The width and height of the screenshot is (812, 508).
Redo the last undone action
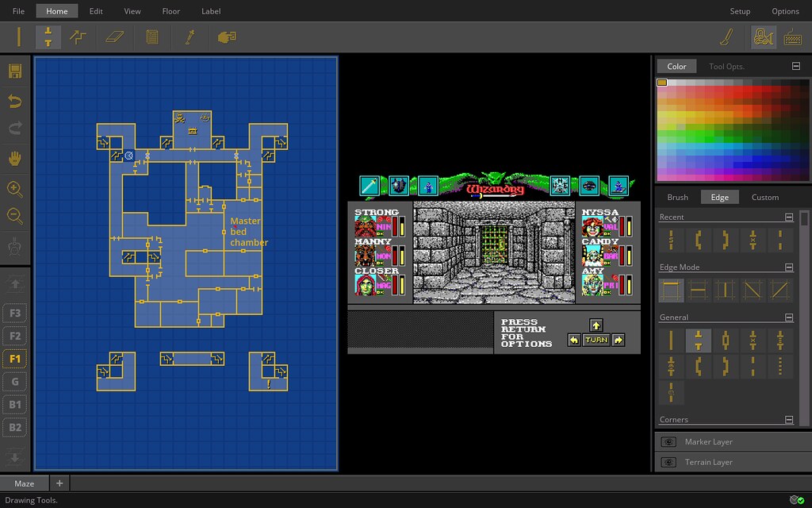15,128
